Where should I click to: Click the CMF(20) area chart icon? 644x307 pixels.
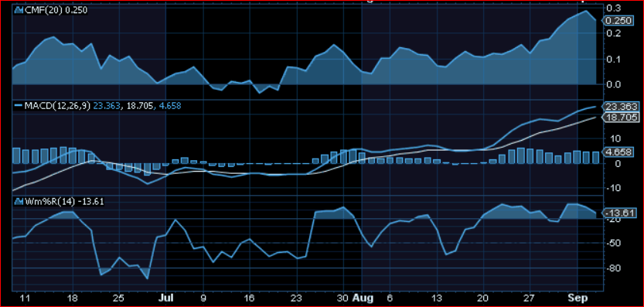pyautogui.click(x=19, y=11)
